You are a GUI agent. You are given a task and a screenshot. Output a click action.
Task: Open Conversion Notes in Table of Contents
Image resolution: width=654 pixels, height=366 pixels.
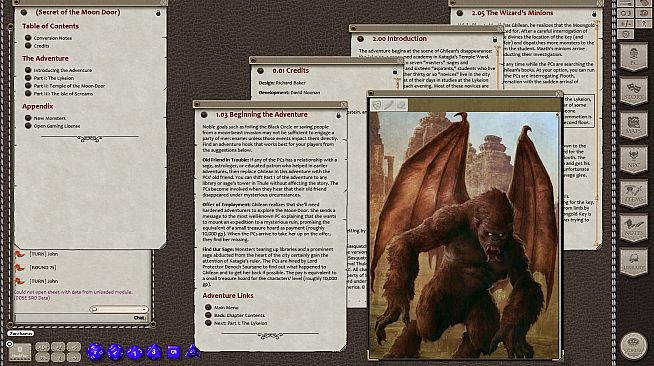[53, 38]
